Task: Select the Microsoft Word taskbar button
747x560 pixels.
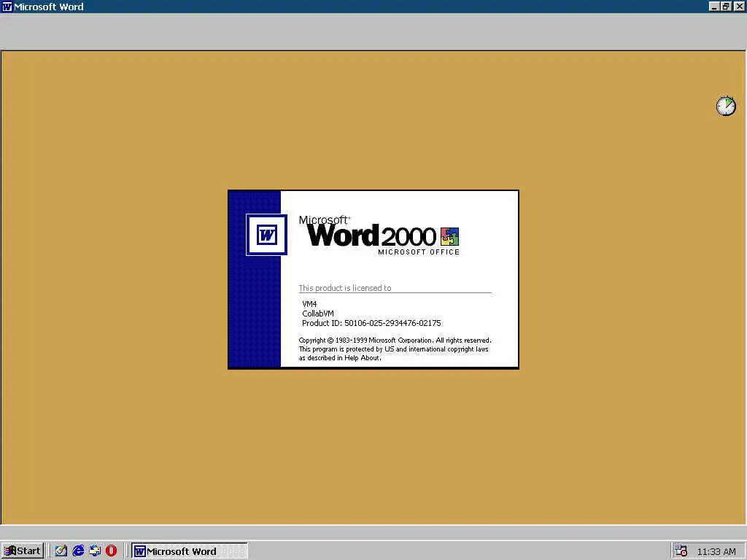Action: pos(190,551)
